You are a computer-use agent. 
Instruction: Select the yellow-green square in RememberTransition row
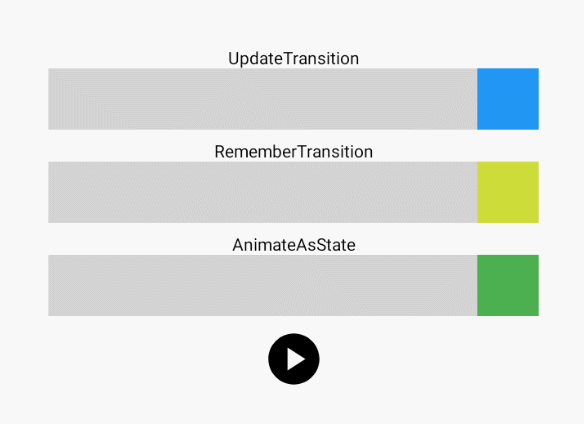[x=508, y=192]
